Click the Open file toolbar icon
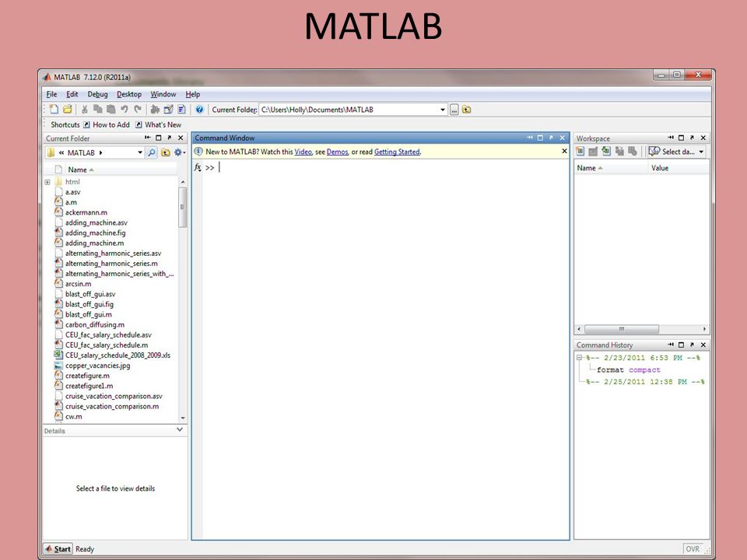This screenshot has width=747, height=560. [x=68, y=110]
